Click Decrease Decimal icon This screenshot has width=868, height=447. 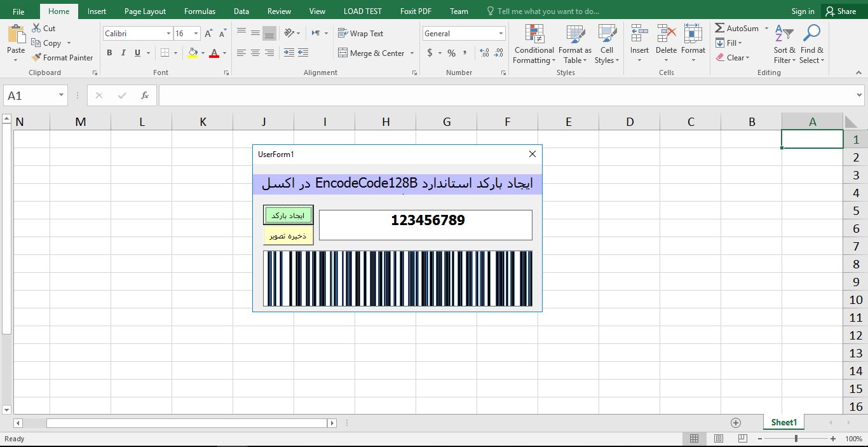(498, 53)
